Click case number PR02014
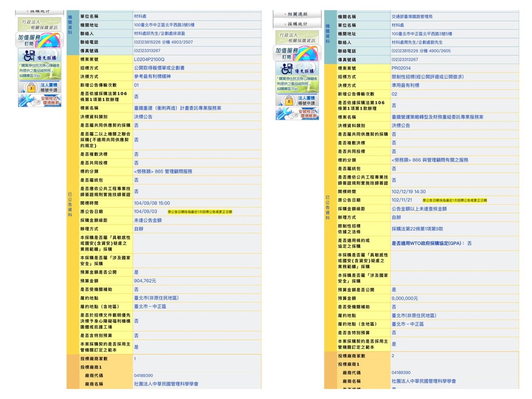Viewport: 532px width, 399px height. click(401, 68)
